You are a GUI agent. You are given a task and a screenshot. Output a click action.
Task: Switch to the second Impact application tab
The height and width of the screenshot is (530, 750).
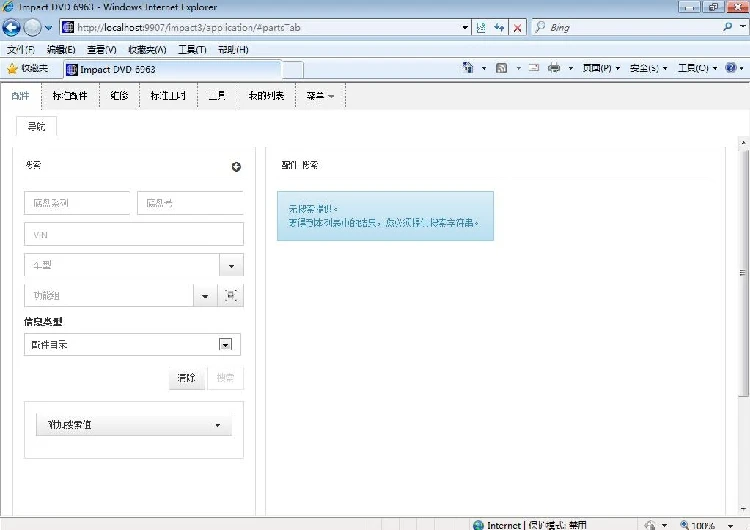click(70, 96)
